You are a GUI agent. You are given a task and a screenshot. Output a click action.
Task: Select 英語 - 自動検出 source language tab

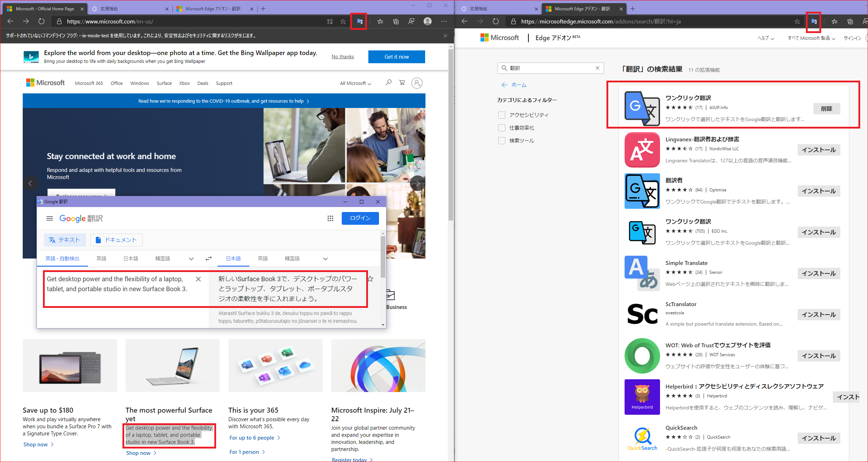pyautogui.click(x=62, y=259)
